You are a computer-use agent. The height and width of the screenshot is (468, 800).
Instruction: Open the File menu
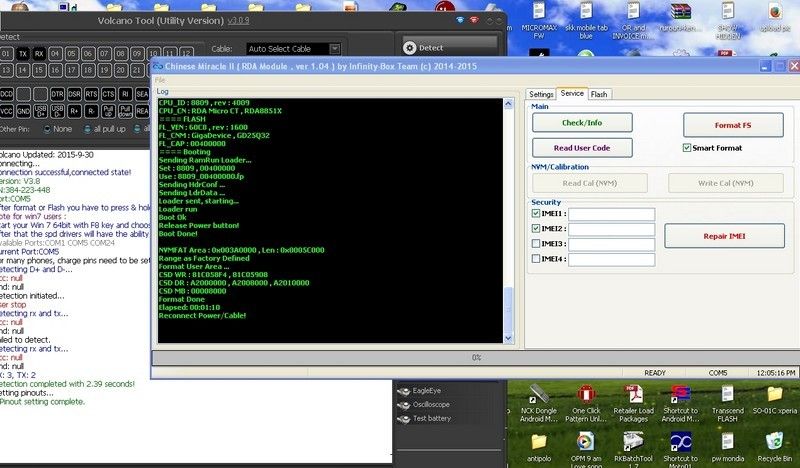[160, 79]
